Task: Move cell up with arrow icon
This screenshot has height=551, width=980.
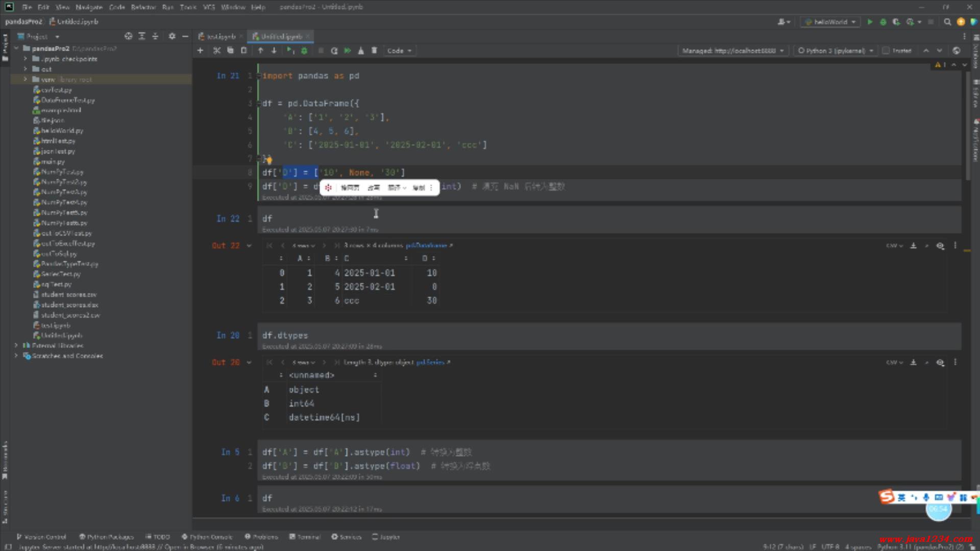Action: coord(260,51)
